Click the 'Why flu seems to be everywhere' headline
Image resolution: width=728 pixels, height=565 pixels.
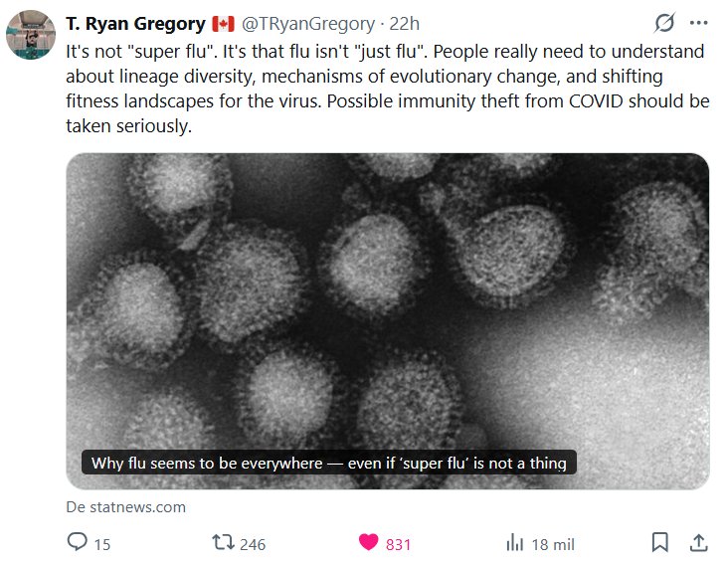(x=328, y=463)
